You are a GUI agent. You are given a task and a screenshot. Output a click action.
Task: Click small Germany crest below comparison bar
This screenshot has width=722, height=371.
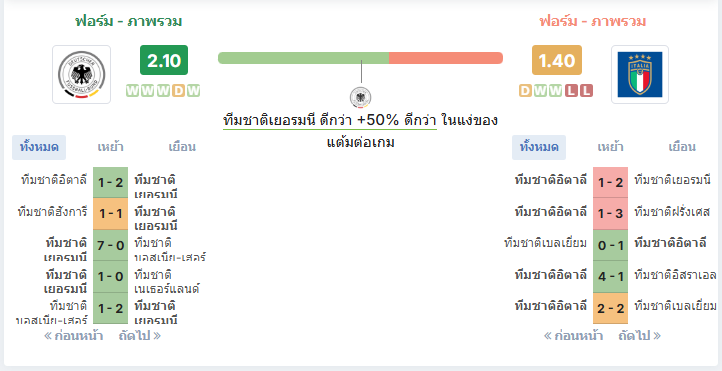361,98
